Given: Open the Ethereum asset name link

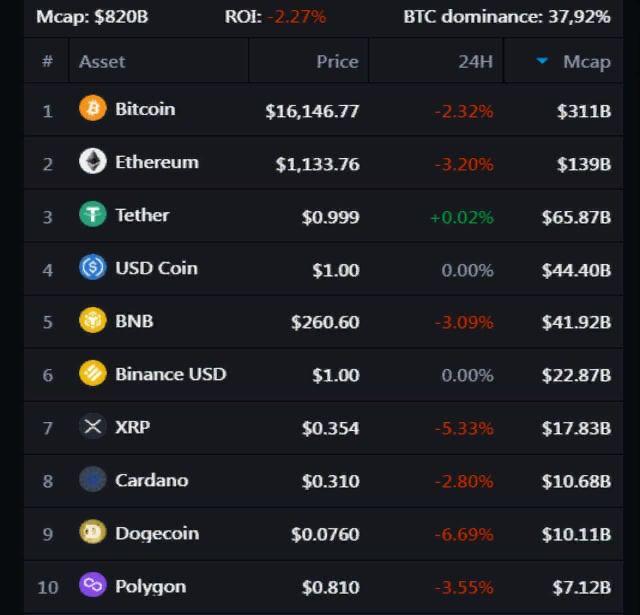Looking at the screenshot, I should click(x=157, y=162).
